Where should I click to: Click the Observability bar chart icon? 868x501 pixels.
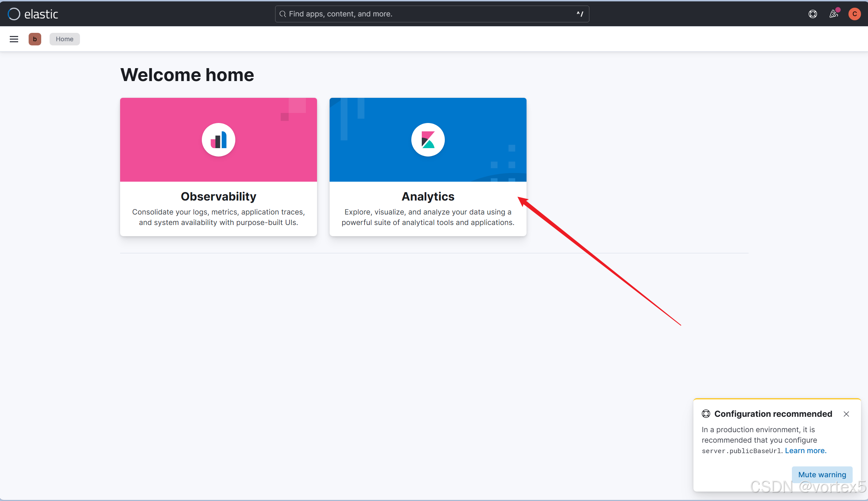coord(219,140)
